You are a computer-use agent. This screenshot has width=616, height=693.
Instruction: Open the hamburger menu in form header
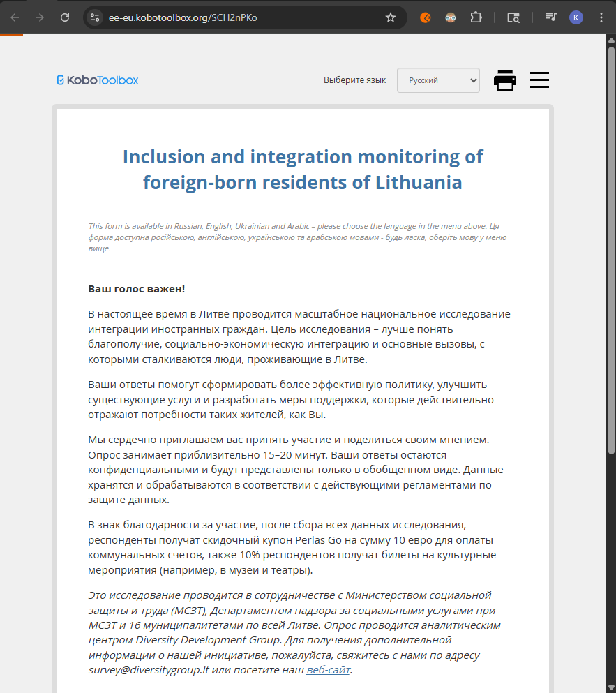click(539, 80)
